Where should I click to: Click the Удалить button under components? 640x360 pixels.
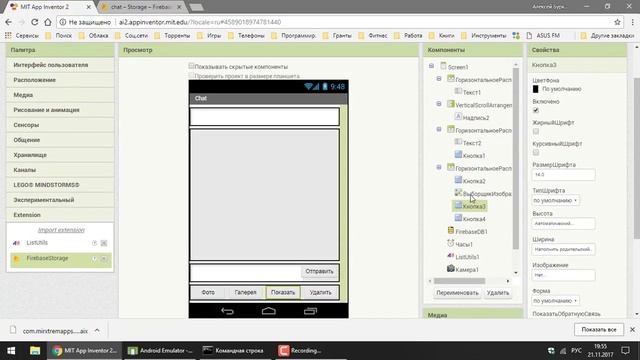pyautogui.click(x=498, y=293)
